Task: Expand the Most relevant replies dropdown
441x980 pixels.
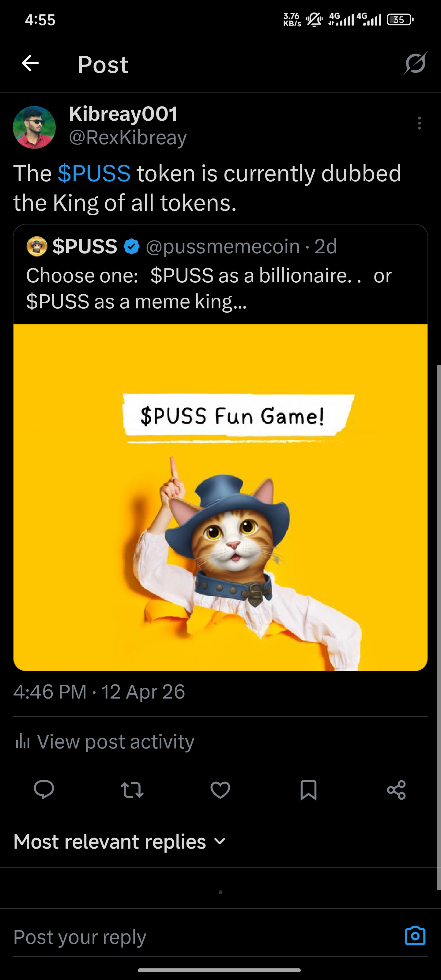Action: tap(120, 841)
